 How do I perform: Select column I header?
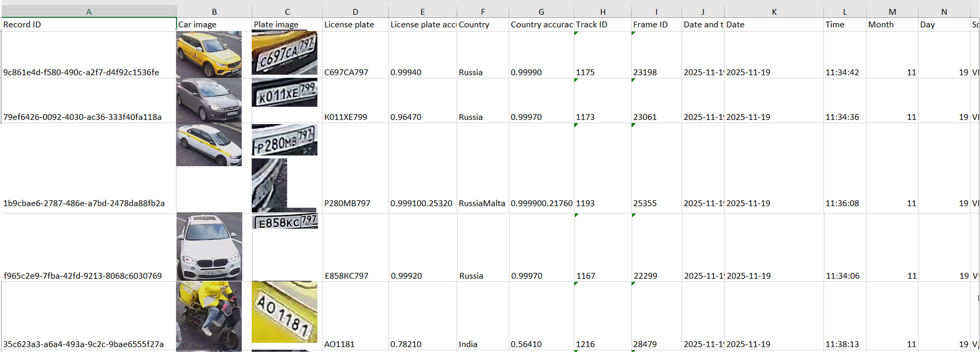(x=656, y=12)
